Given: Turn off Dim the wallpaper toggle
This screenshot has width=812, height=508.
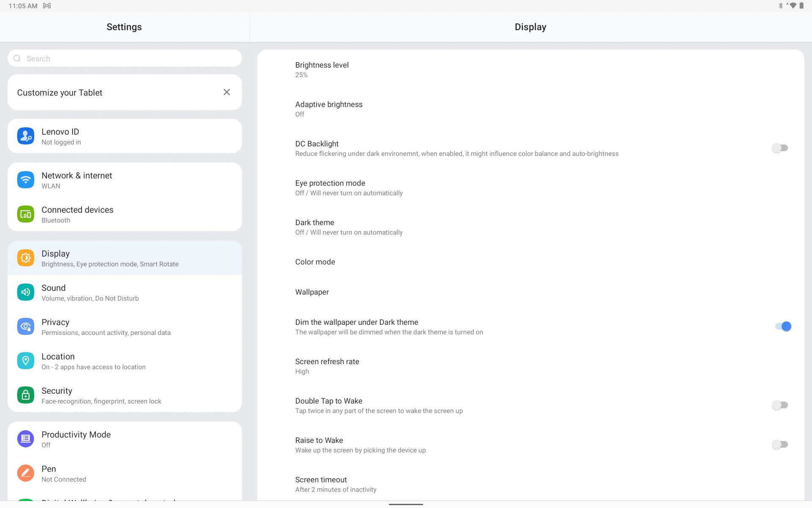Looking at the screenshot, I should [x=783, y=326].
